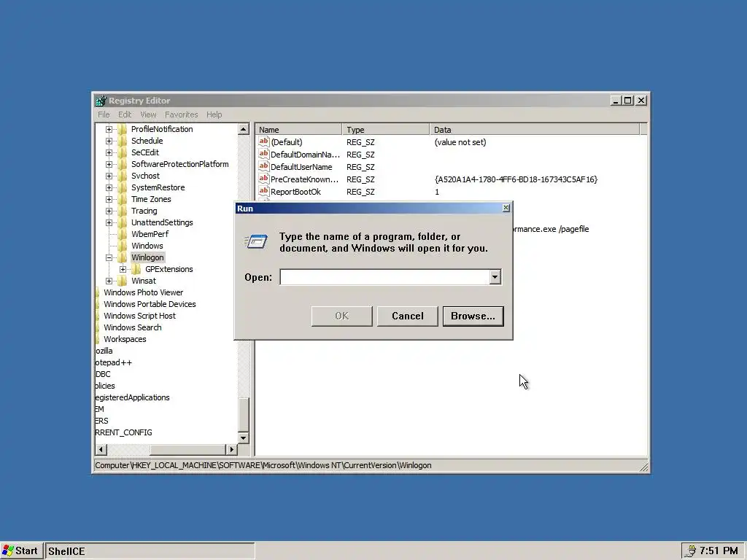Screen dimensions: 747x560
Task: Close the Run dialog
Action: [x=506, y=208]
